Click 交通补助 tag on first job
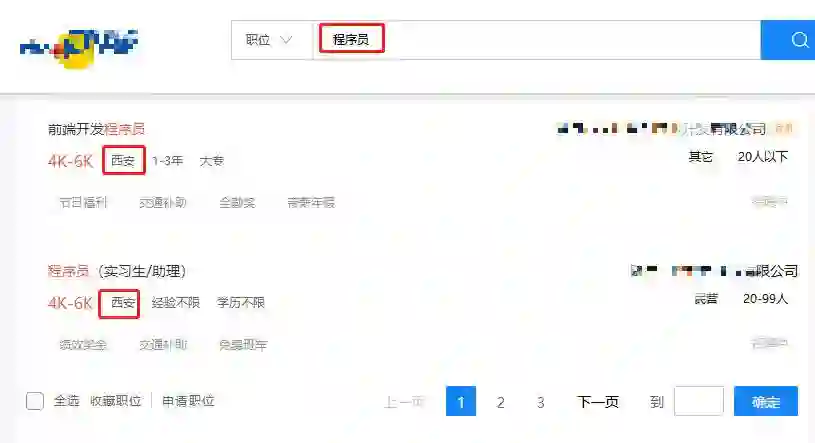 (x=163, y=202)
